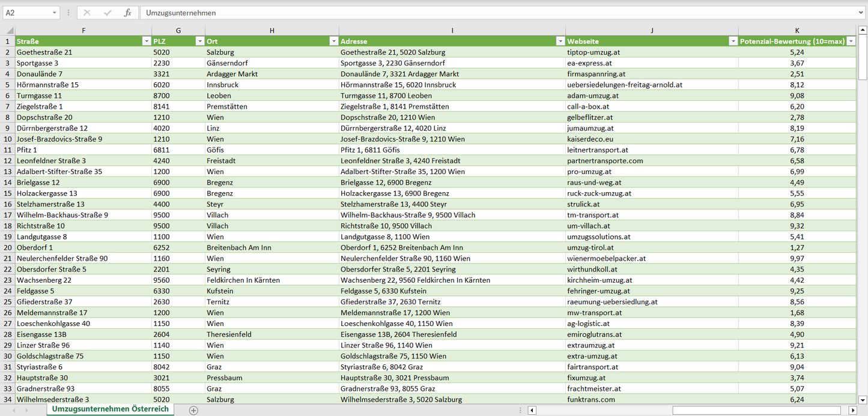Click the vertical scrollbar up arrow
868x416 pixels.
863,30
